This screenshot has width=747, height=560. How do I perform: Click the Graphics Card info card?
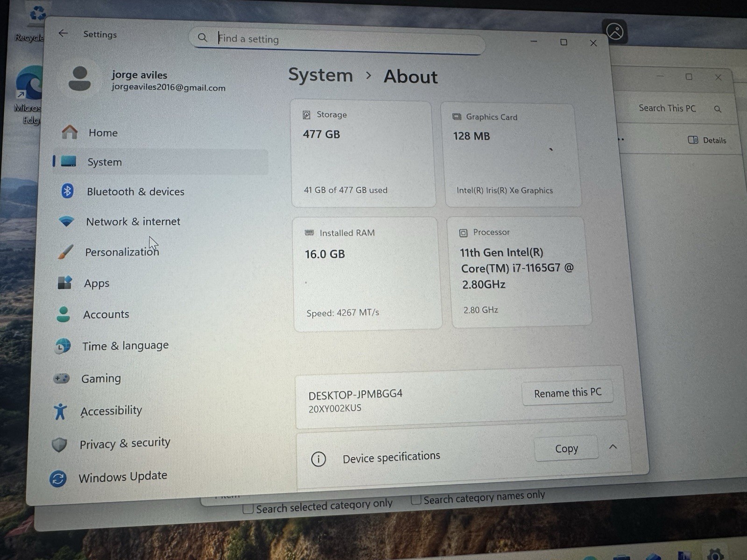click(512, 154)
